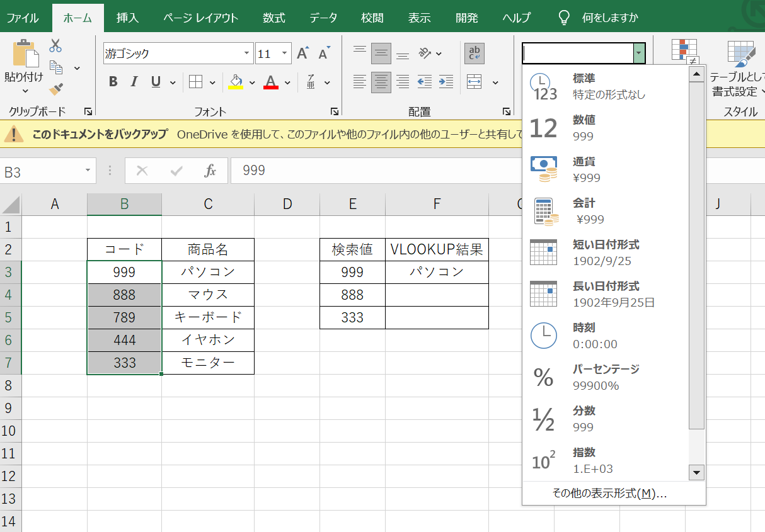Screen dimensions: 765x532
Task: Open the fill color dropdown arrow
Action: coord(251,82)
